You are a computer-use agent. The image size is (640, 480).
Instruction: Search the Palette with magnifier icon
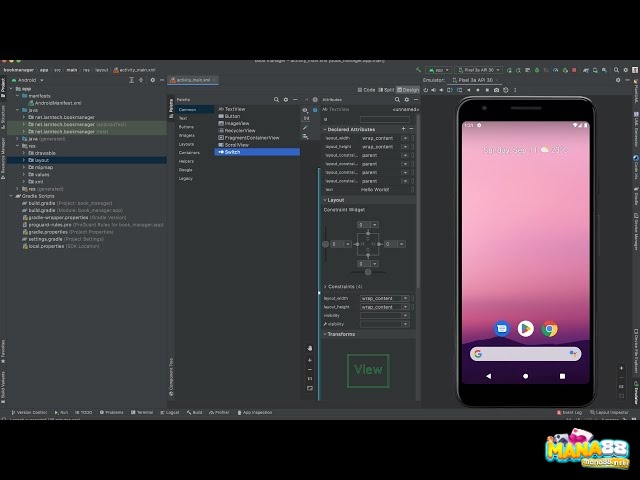(276, 100)
